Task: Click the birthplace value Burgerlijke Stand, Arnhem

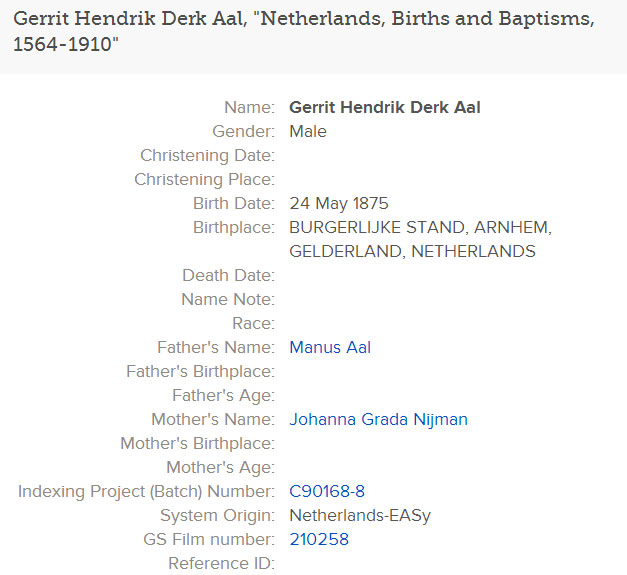Action: (420, 228)
